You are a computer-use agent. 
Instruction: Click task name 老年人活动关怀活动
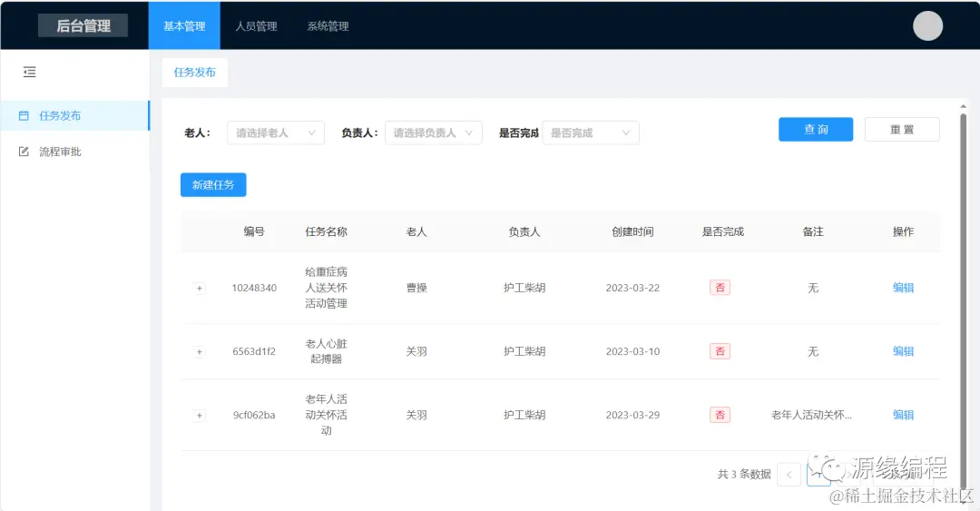click(327, 415)
